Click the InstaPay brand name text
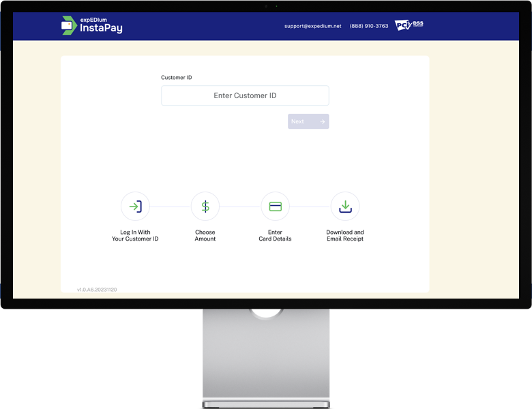532x409 pixels. click(101, 29)
